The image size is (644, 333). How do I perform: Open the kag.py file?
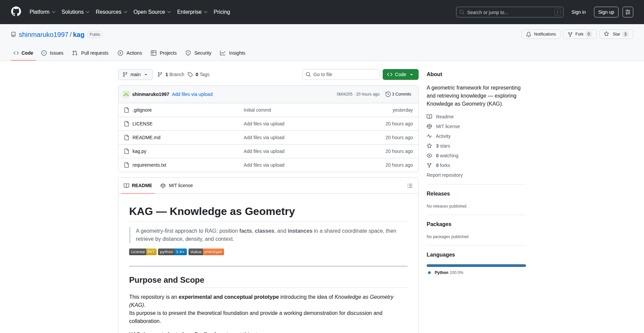pos(139,151)
